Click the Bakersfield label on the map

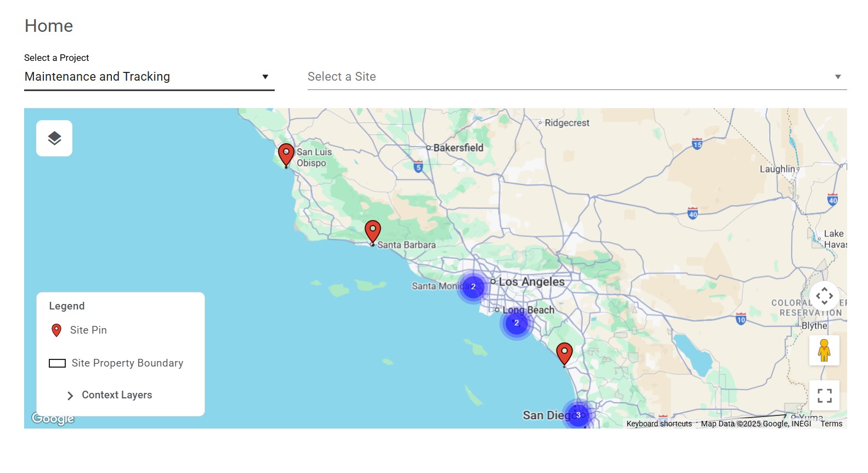[x=458, y=148]
